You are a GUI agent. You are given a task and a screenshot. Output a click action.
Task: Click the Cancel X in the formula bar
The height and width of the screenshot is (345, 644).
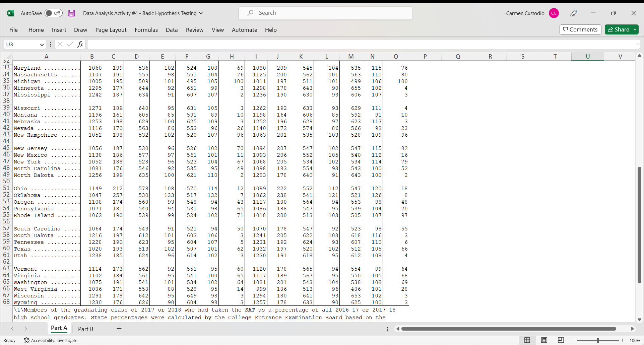tap(60, 44)
